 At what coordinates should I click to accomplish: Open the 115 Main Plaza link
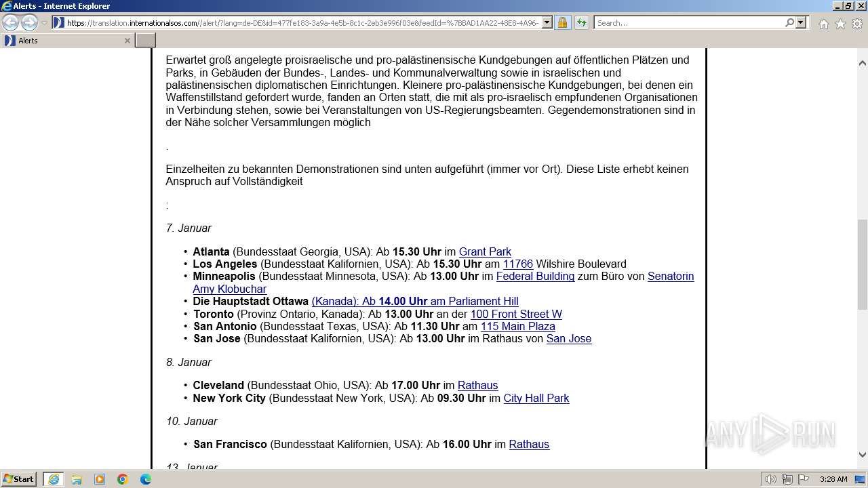[x=518, y=326]
